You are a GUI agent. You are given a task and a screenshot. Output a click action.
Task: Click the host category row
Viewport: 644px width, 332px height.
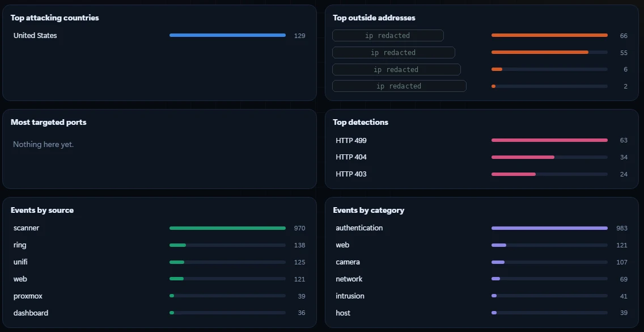tap(481, 313)
